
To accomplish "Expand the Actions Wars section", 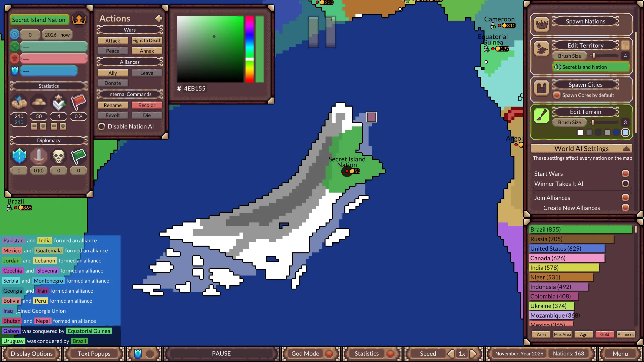I will coord(130,30).
